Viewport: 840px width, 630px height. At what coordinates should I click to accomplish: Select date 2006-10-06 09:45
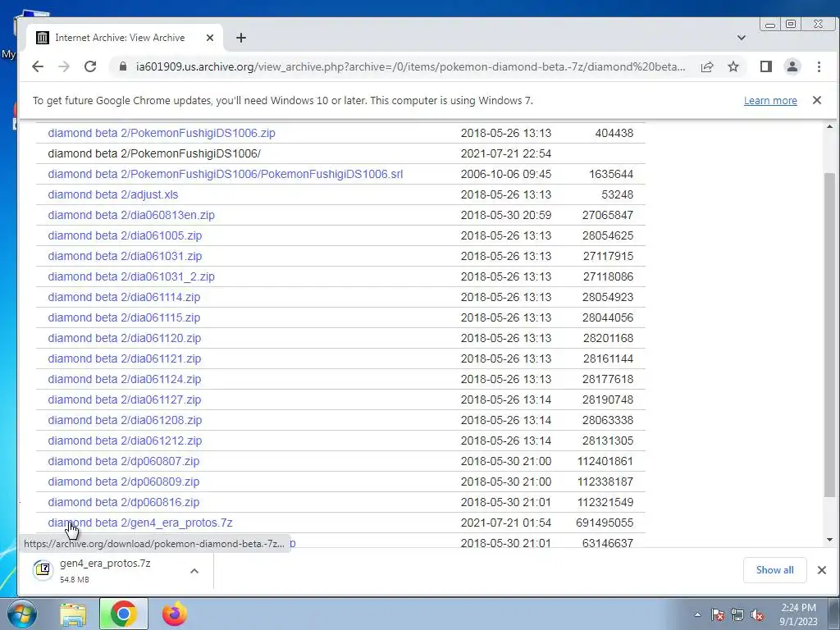pos(505,174)
